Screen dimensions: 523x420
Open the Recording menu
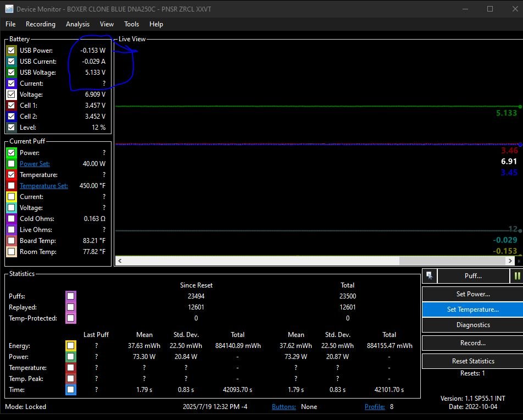(41, 24)
